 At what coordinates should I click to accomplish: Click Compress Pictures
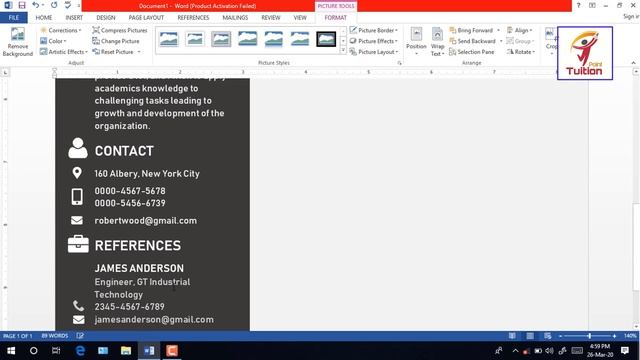[120, 30]
